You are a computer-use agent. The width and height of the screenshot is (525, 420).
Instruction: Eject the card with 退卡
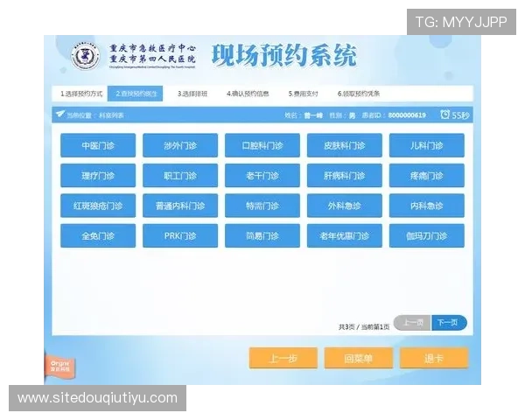click(x=434, y=359)
